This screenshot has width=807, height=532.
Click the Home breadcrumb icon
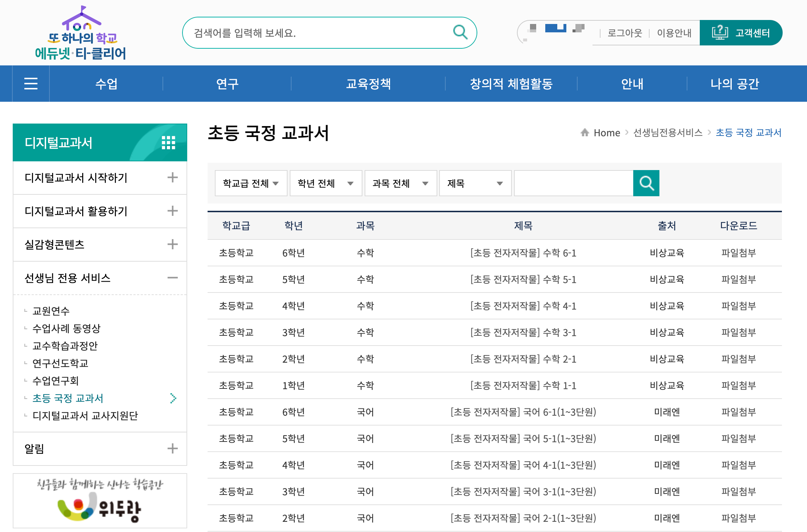[x=585, y=133]
